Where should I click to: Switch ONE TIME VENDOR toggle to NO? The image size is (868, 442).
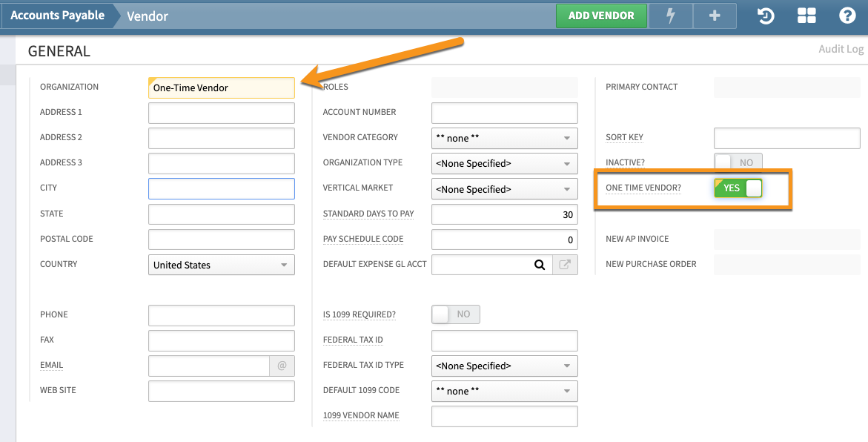click(x=738, y=188)
